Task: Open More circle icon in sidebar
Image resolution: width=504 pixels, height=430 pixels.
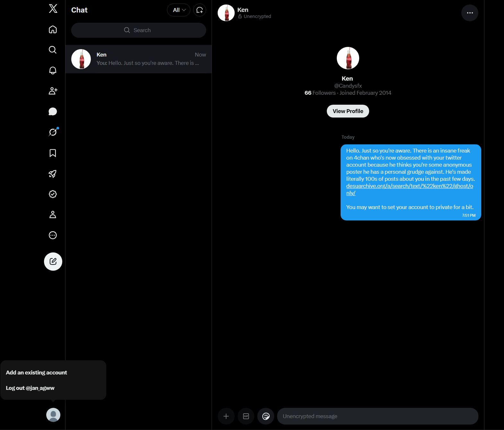Action: pyautogui.click(x=53, y=235)
